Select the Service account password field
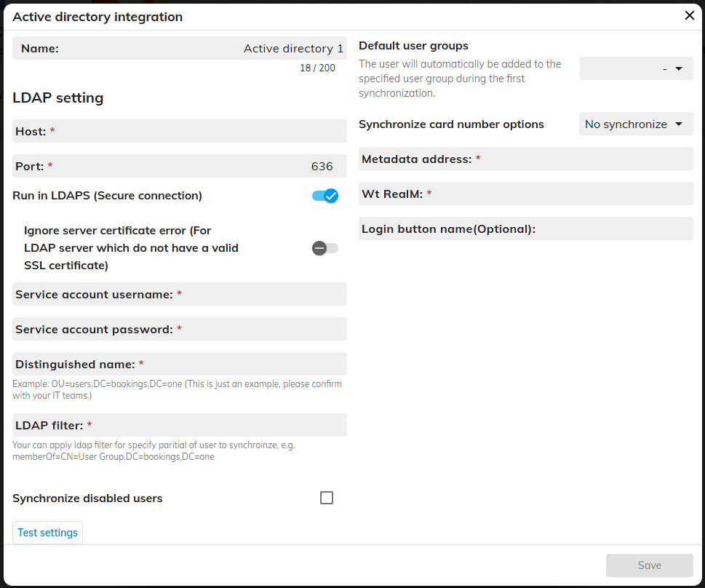705x588 pixels. 262,329
